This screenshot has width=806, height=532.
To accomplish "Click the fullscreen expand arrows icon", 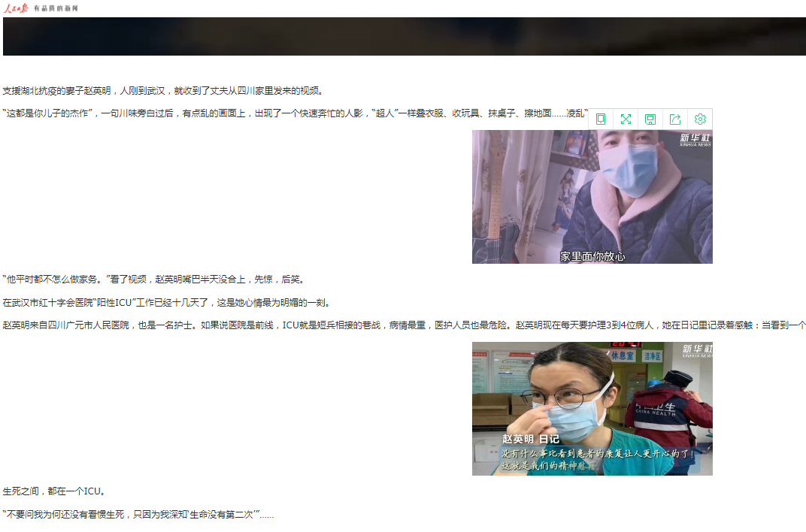I will [x=626, y=119].
